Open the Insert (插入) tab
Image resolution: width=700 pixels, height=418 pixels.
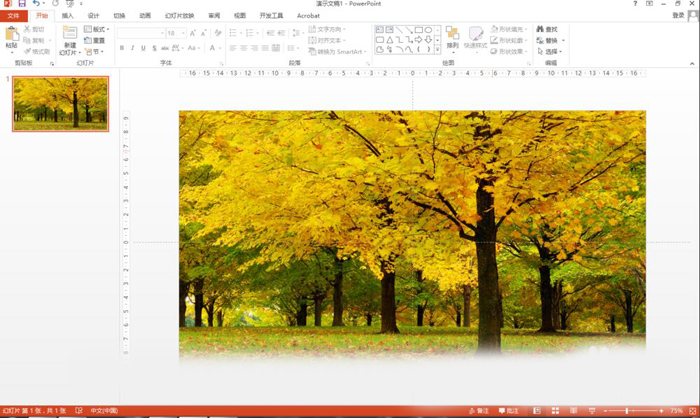tap(67, 16)
